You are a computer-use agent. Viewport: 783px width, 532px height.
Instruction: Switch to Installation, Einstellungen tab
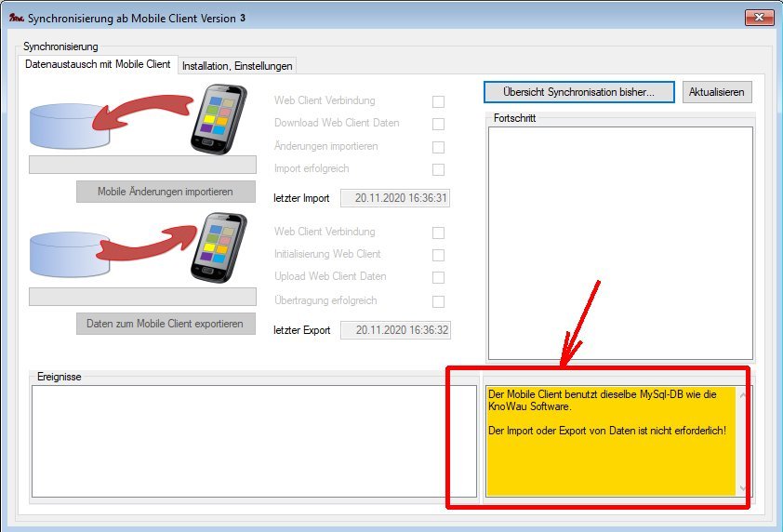pos(237,65)
